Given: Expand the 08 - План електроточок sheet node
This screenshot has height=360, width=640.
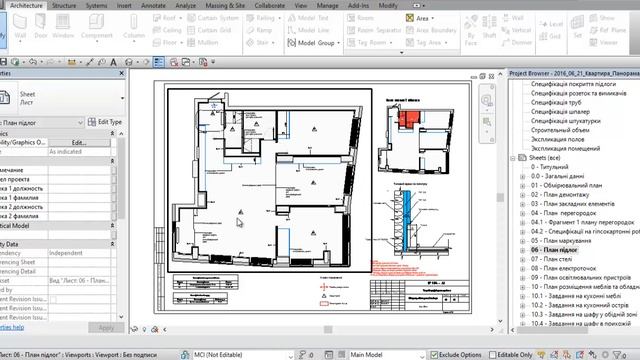Looking at the screenshot, I should pyautogui.click(x=522, y=269).
